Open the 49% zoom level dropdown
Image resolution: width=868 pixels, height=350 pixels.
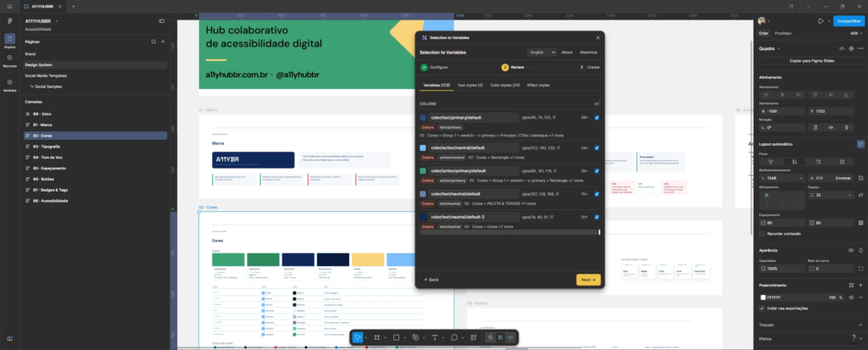tap(854, 33)
